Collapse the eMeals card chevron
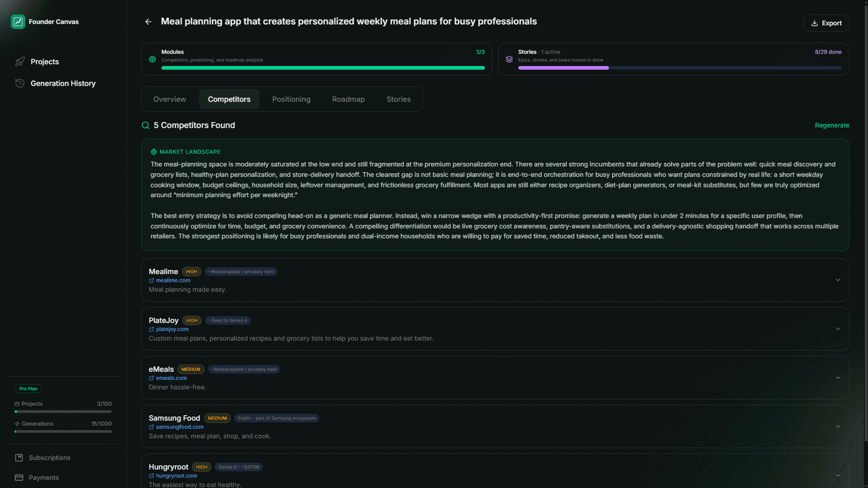This screenshot has width=868, height=488. (838, 378)
